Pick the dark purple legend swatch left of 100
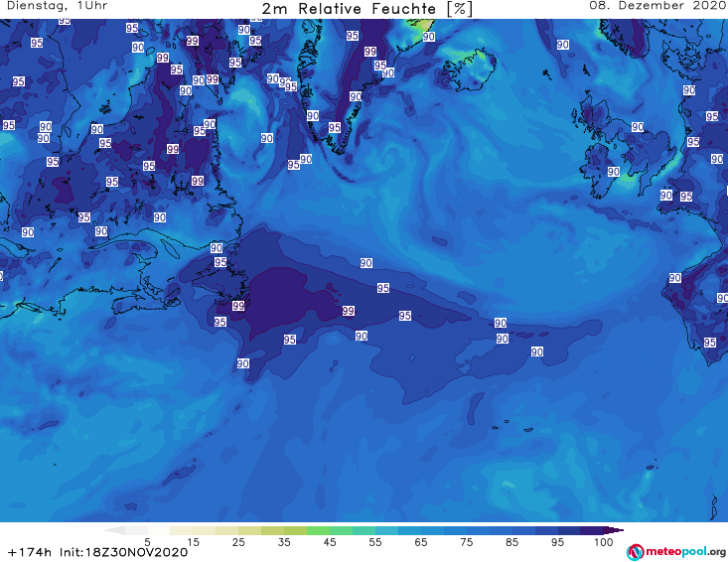 pos(592,530)
